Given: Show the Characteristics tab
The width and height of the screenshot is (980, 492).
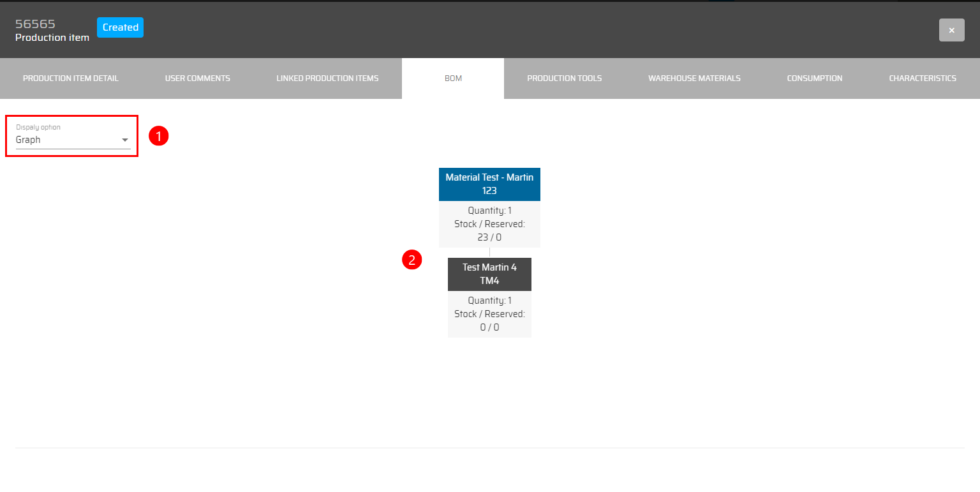Looking at the screenshot, I should tap(922, 78).
